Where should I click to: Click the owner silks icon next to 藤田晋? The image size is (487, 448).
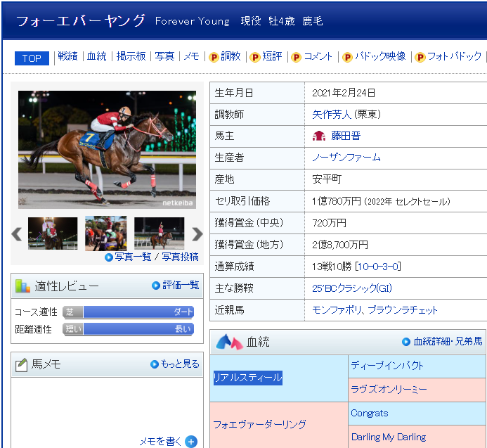point(319,136)
